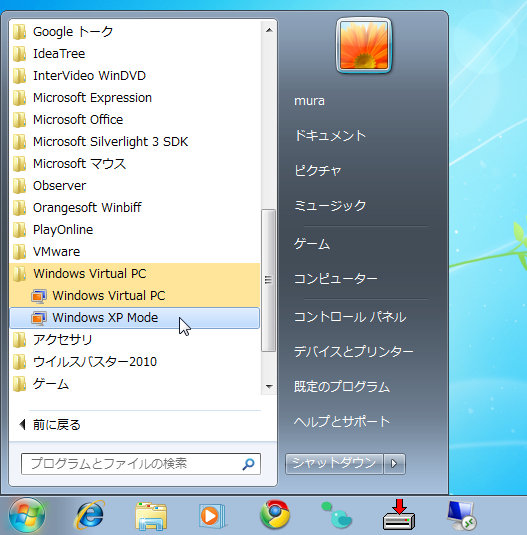
Task: Click the program list scrollbar down arrow
Action: 269,387
